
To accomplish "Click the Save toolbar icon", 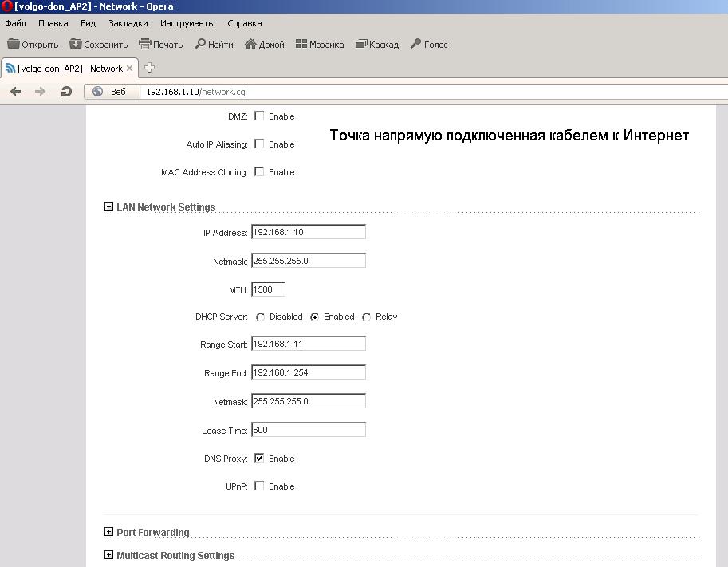I will click(76, 45).
